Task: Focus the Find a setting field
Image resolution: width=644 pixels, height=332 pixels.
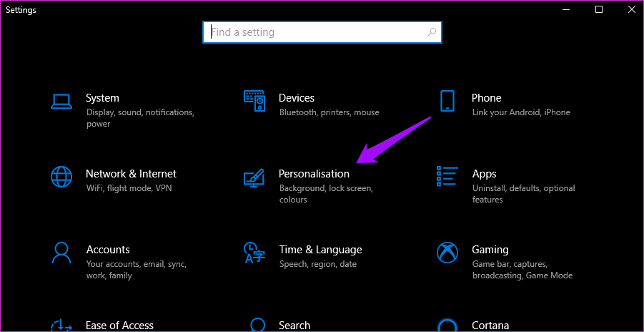Action: (322, 32)
